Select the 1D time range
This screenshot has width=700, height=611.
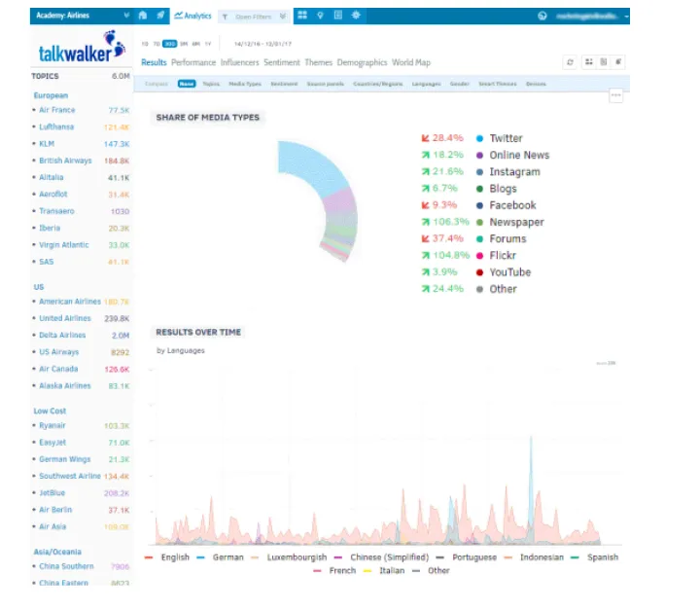click(145, 44)
